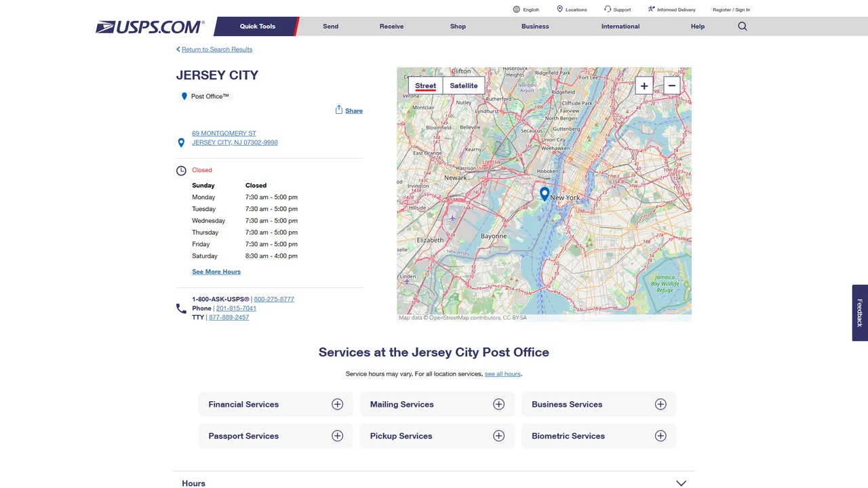Click the JERSEY CITY heading
The image size is (868, 488).
tap(217, 75)
